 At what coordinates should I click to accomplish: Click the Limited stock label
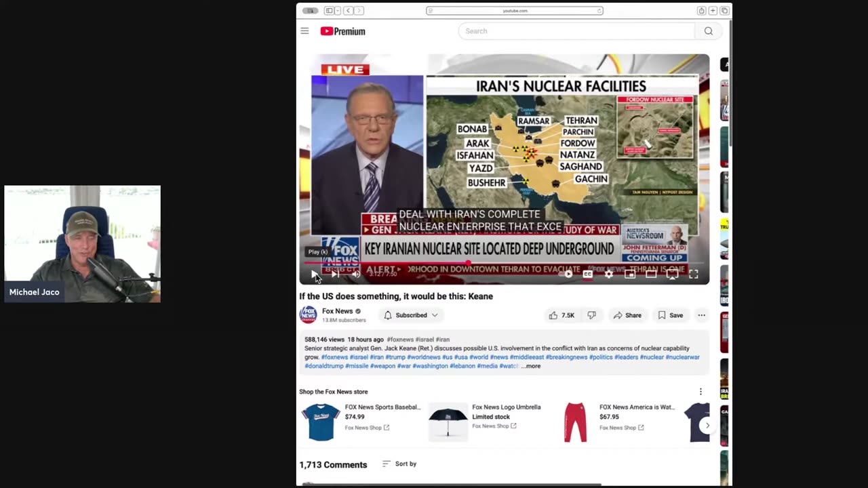coord(491,417)
